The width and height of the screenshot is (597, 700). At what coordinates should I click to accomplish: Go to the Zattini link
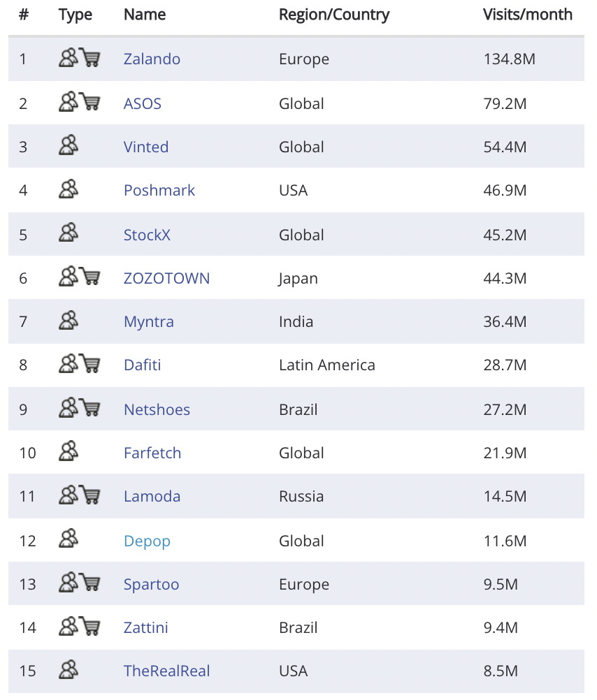click(x=145, y=628)
